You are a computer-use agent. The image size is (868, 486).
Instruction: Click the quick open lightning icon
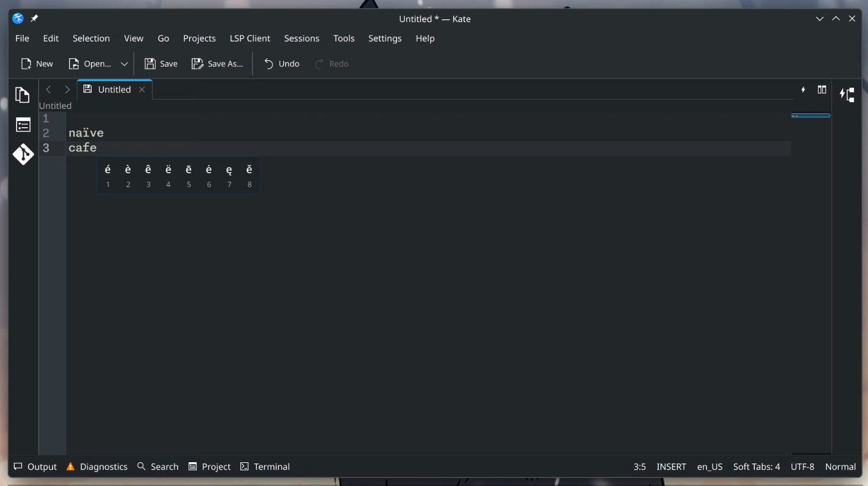803,90
